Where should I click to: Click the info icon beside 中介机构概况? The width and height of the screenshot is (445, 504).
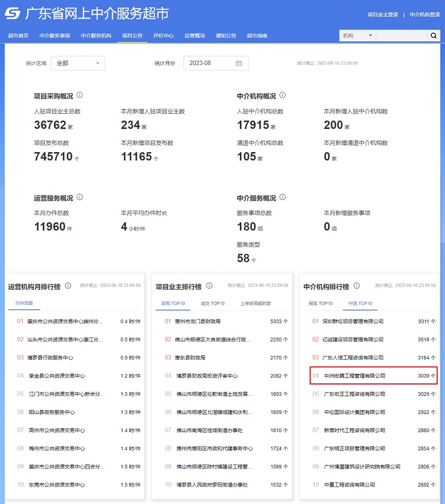(283, 95)
